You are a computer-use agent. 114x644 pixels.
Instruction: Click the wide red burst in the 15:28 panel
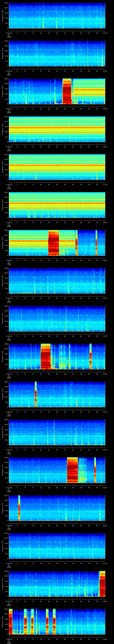(54, 243)
